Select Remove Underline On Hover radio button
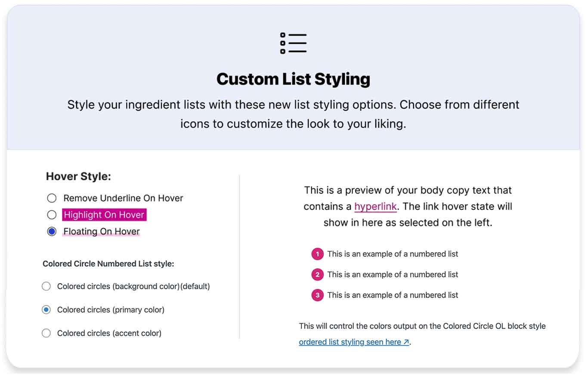Image resolution: width=588 pixels, height=381 pixels. tap(52, 198)
